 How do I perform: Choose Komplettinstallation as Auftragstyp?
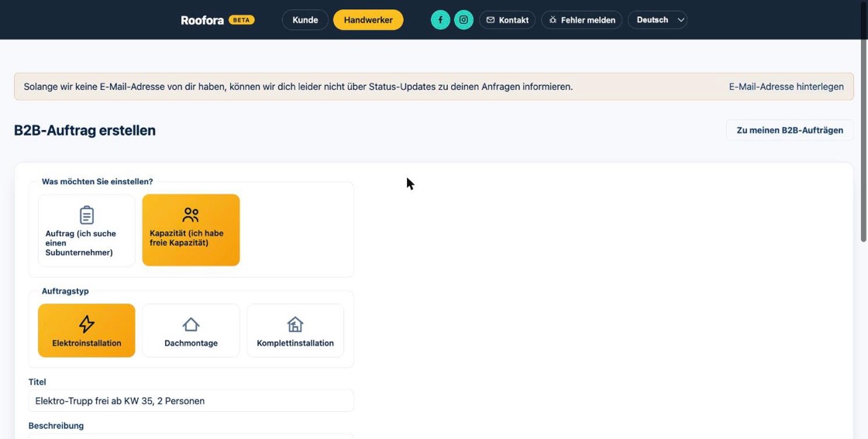click(295, 331)
